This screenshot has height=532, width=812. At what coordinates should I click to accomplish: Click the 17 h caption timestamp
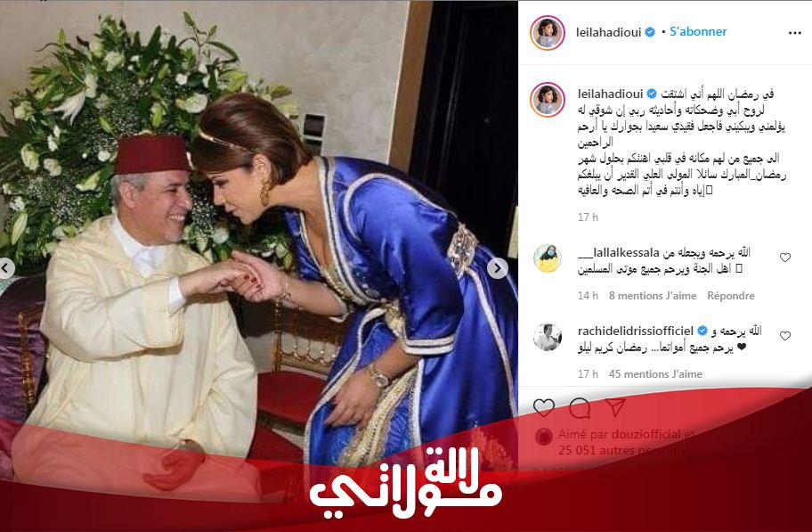click(588, 217)
